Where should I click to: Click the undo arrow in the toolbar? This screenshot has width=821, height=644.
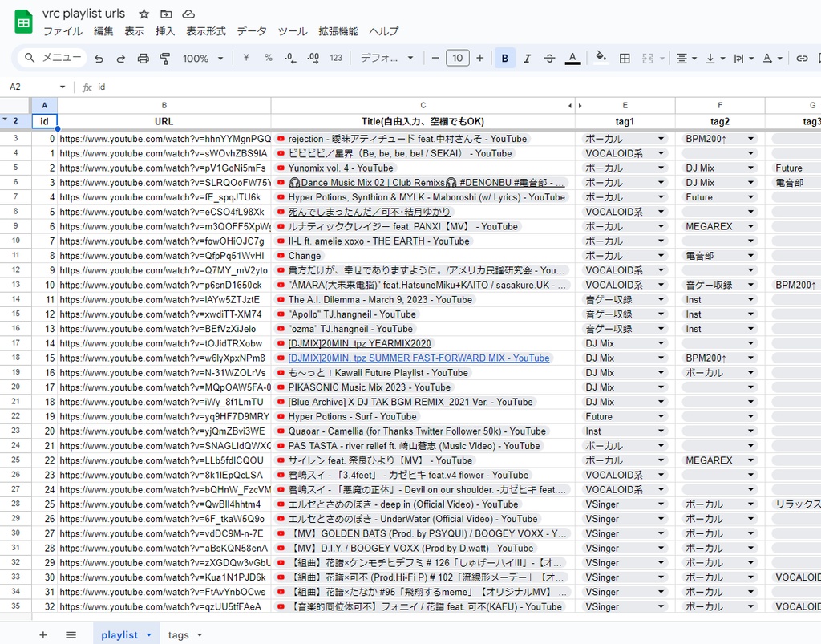tap(99, 58)
